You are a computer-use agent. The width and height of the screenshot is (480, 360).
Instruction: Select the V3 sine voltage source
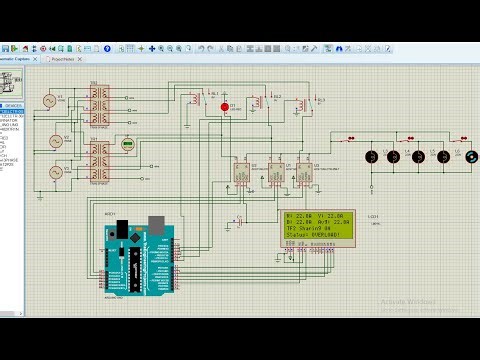[56, 172]
